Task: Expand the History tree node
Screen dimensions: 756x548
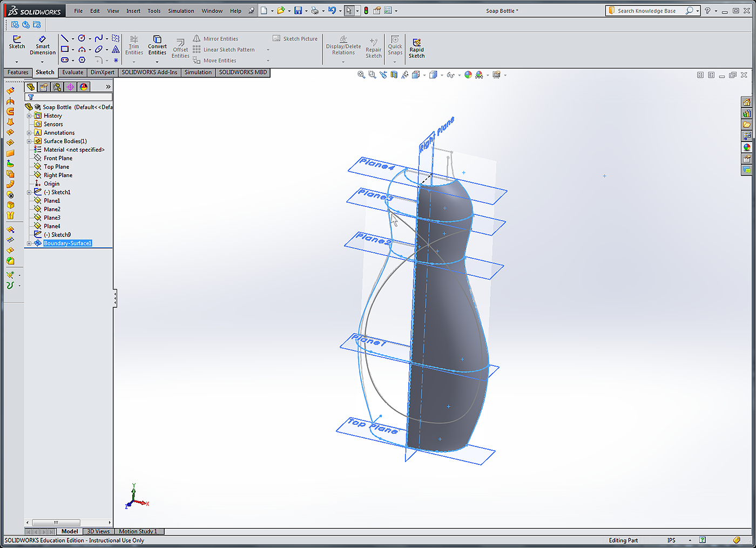Action: pos(29,116)
